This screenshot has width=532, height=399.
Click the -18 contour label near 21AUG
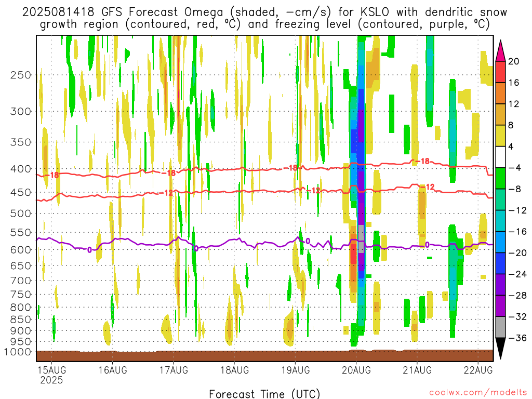(423, 161)
